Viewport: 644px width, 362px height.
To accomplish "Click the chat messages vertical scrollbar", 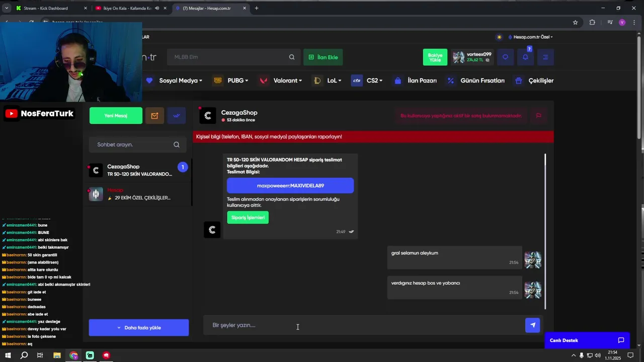I will (x=545, y=231).
